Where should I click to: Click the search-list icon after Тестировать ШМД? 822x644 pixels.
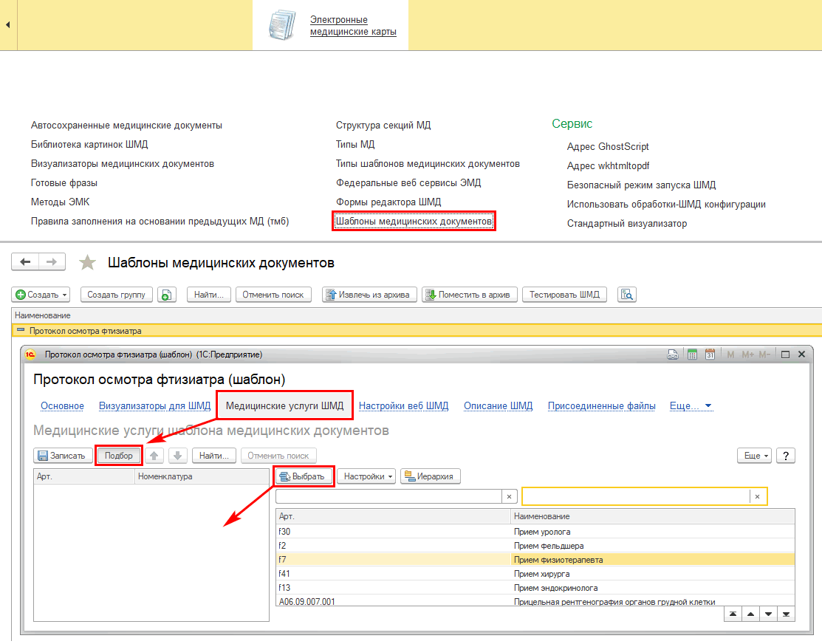pos(627,295)
